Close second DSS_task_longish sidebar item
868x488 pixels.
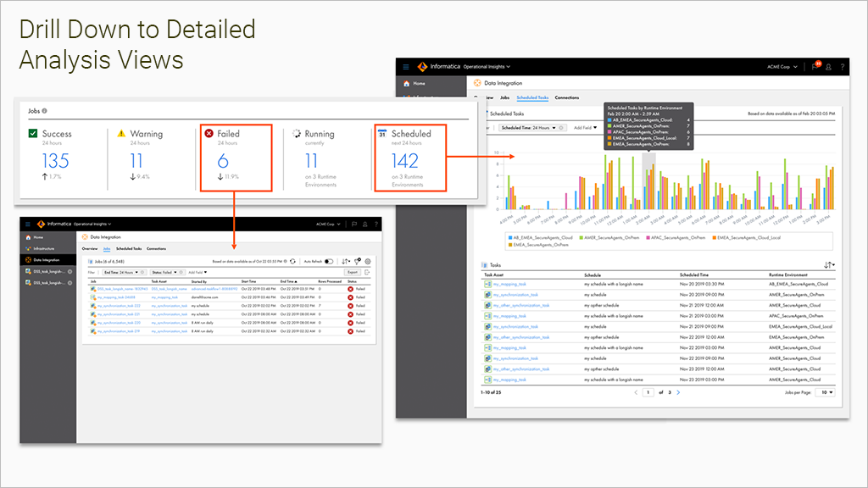pos(70,283)
